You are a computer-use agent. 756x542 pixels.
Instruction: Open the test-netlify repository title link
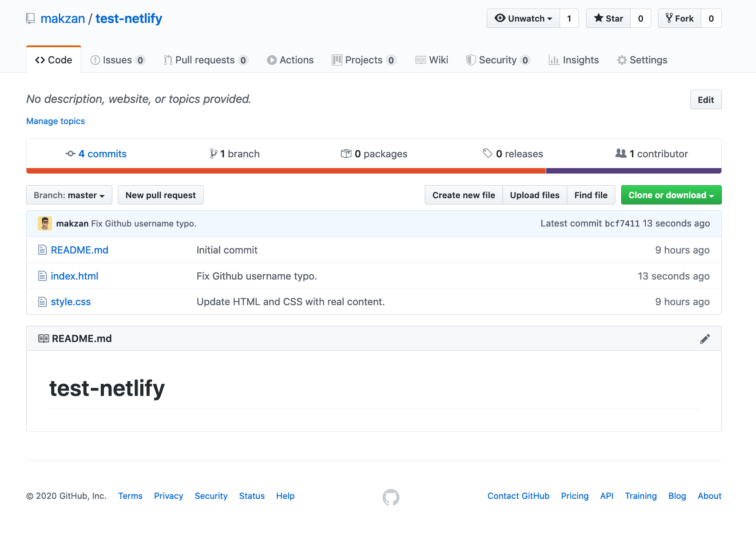pyautogui.click(x=129, y=18)
